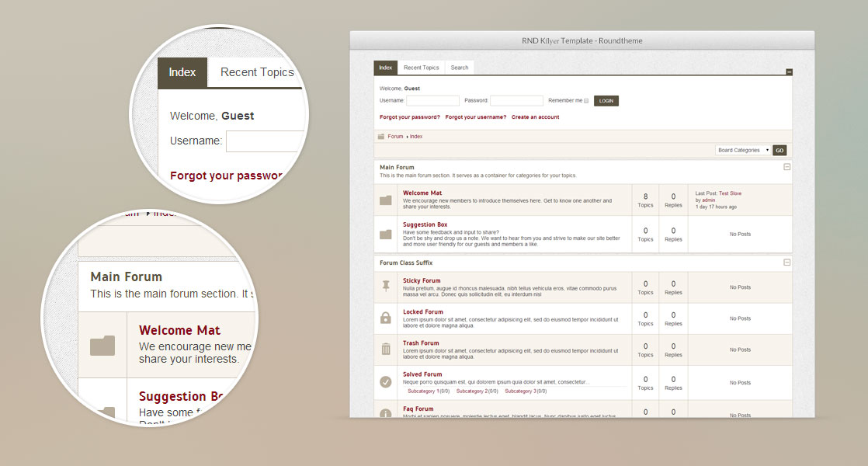Open the Test Slove last post link
868x466 pixels.
click(730, 193)
